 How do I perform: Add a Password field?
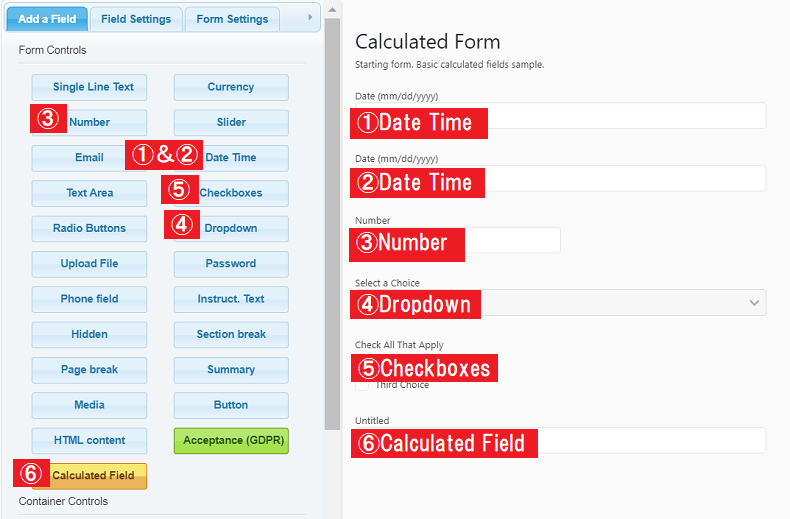point(231,264)
